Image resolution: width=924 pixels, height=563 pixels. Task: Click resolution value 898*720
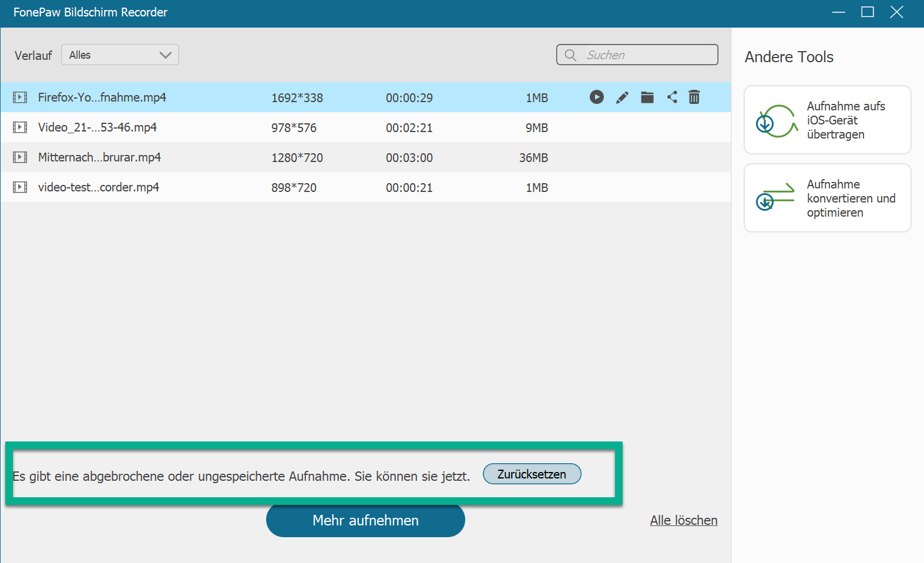tap(294, 188)
